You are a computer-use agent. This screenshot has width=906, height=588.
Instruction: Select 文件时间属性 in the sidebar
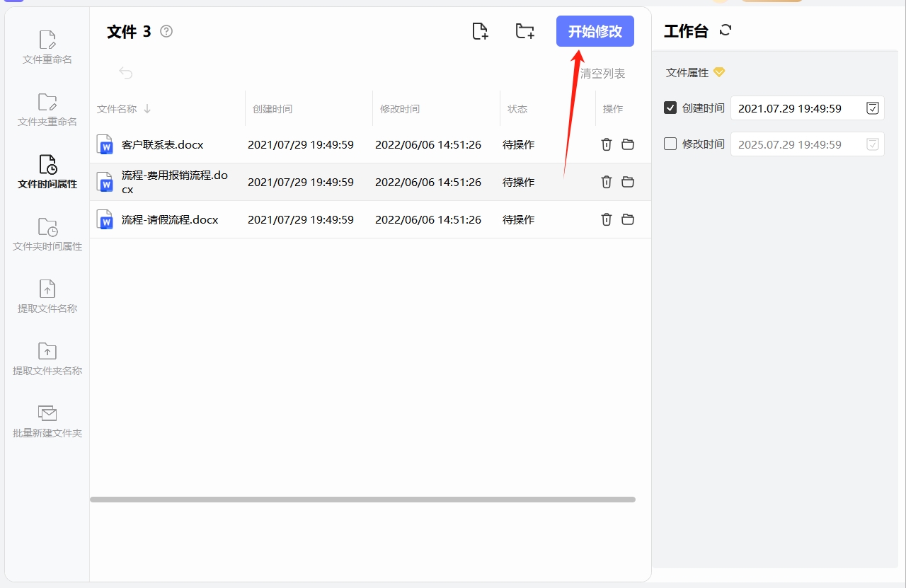[x=47, y=173]
